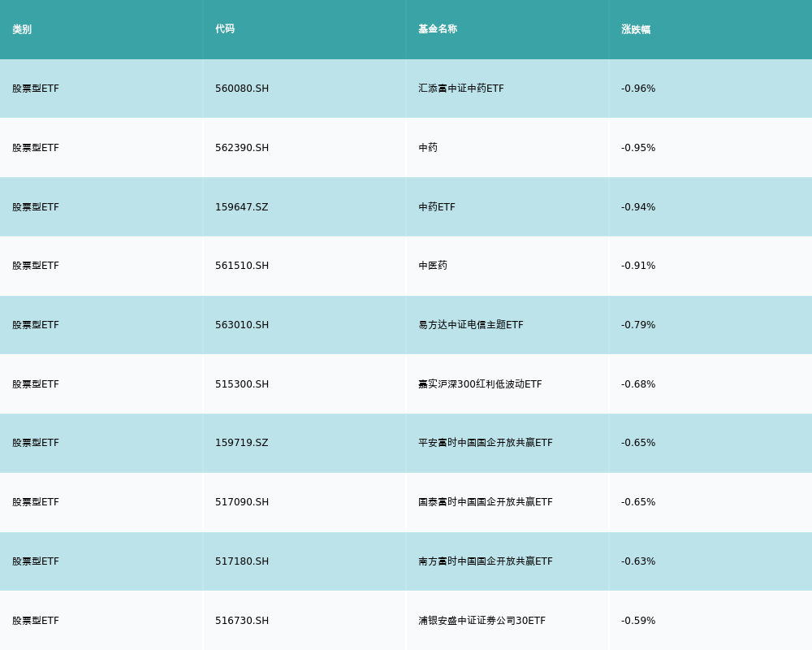Click the 类别 column header
This screenshot has width=812, height=650.
[x=22, y=29]
